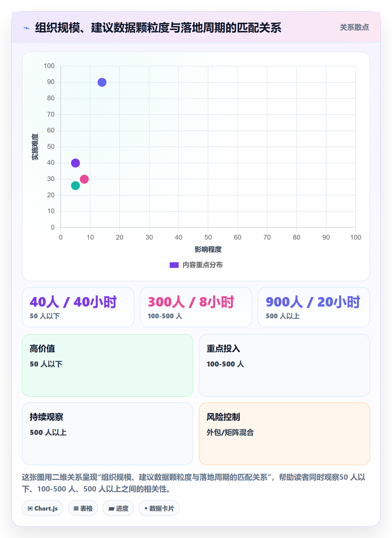Viewport: 392px width, 538px height.
Task: Click the 表格 tag chip
Action: [x=83, y=508]
